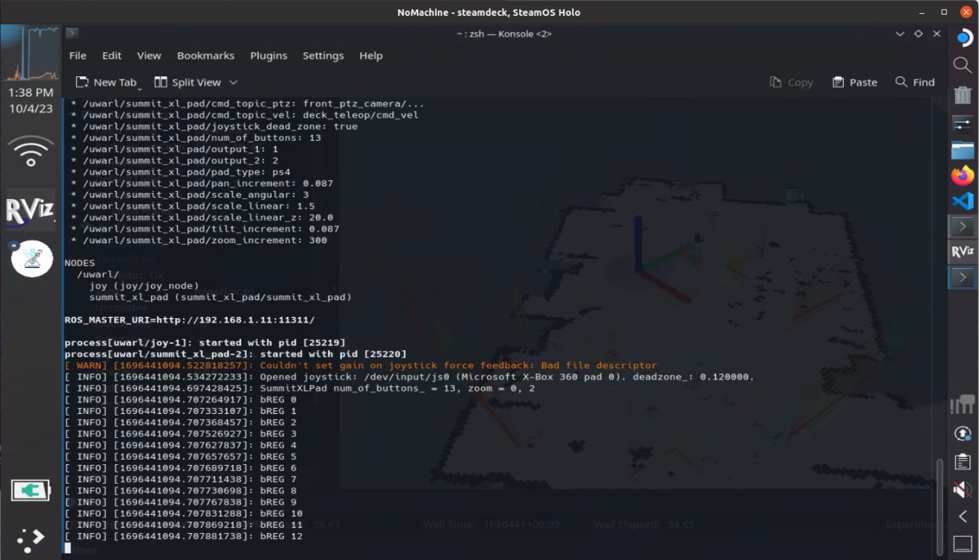
Task: Open the Settings menu
Action: pyautogui.click(x=323, y=56)
